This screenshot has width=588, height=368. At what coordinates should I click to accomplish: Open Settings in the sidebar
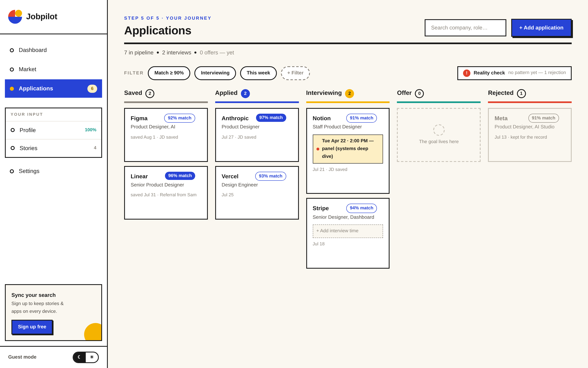pyautogui.click(x=53, y=171)
